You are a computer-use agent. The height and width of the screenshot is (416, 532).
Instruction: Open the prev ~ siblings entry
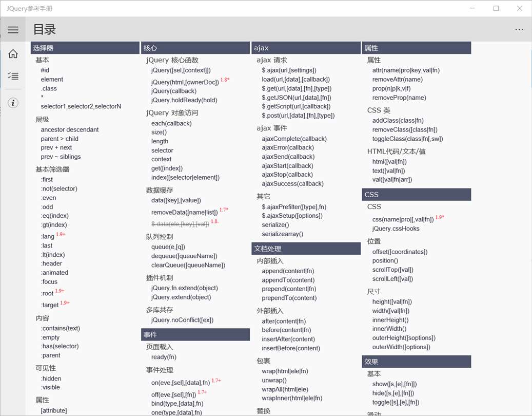tap(61, 157)
